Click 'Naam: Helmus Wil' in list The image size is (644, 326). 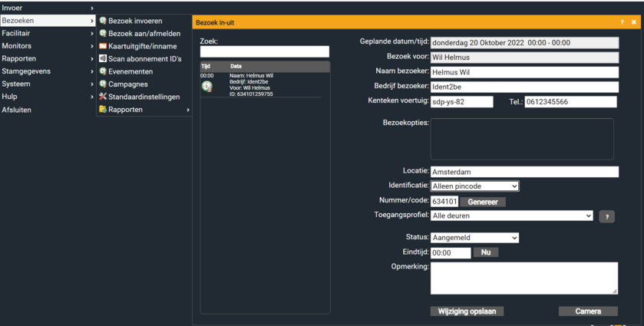251,75
